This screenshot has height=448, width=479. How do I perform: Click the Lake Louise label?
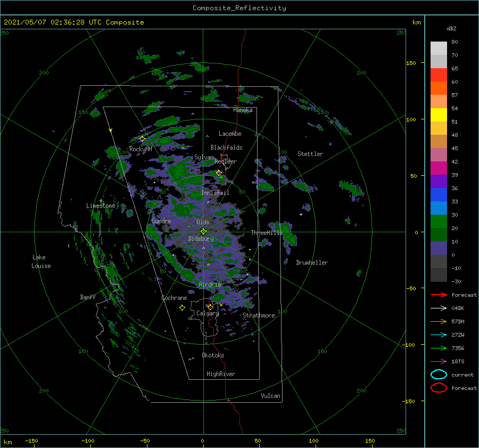click(41, 262)
